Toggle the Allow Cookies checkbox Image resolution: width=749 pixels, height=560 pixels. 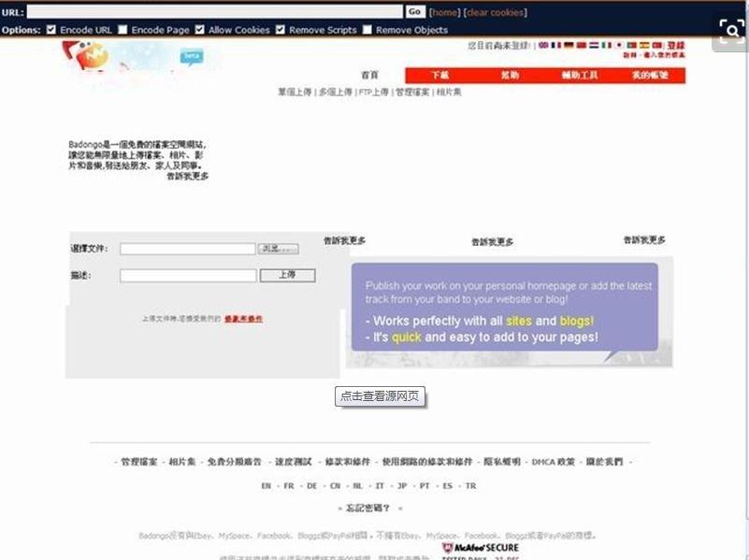point(200,30)
